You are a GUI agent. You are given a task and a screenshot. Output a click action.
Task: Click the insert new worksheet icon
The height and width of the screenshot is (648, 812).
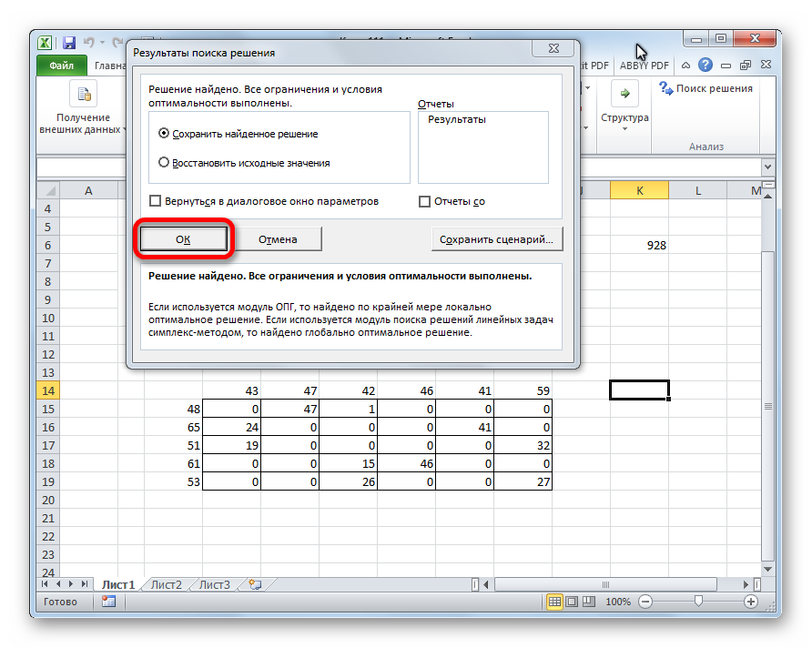pyautogui.click(x=255, y=584)
